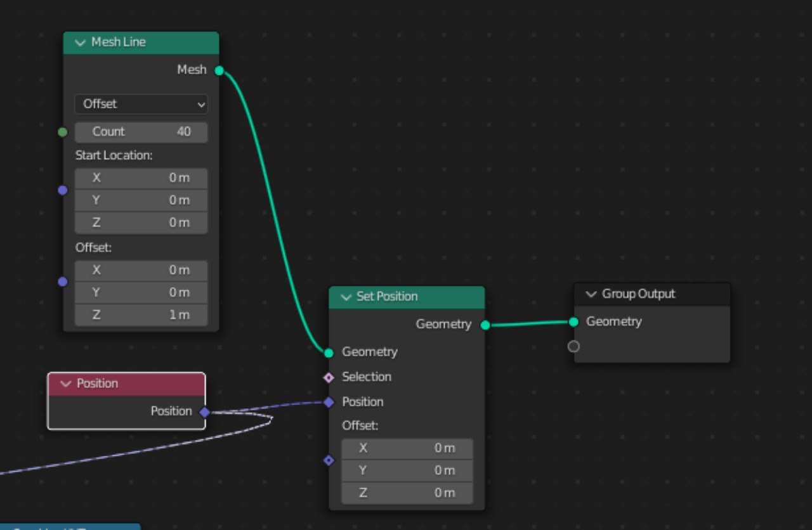Select Start Location X field in Mesh Line
812x530 pixels.
(x=141, y=178)
